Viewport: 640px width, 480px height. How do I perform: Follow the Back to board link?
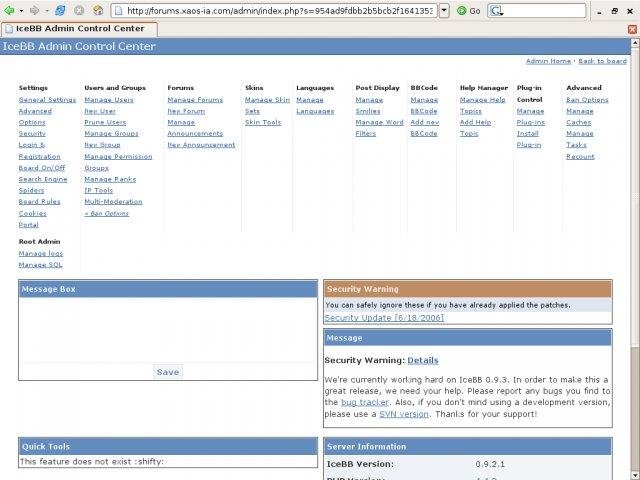(602, 61)
